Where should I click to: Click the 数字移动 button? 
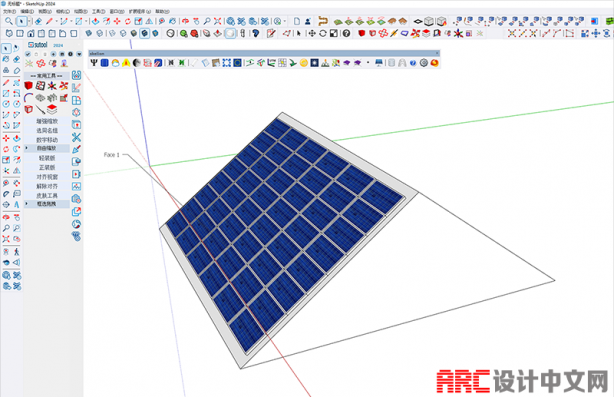47,140
